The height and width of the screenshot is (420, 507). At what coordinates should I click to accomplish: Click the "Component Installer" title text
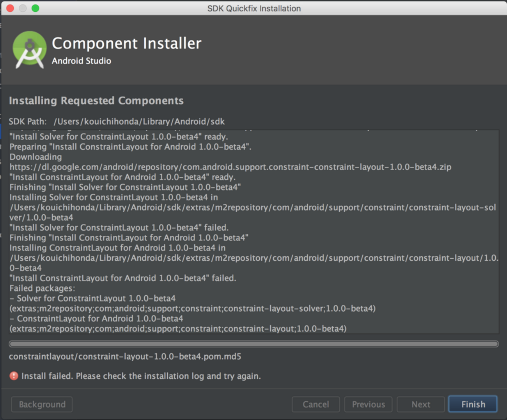pos(127,43)
